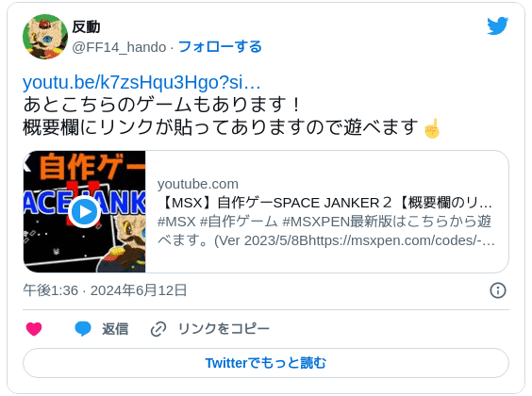The width and height of the screenshot is (532, 396).
Task: Click リンクをコピー text
Action: pyautogui.click(x=224, y=329)
